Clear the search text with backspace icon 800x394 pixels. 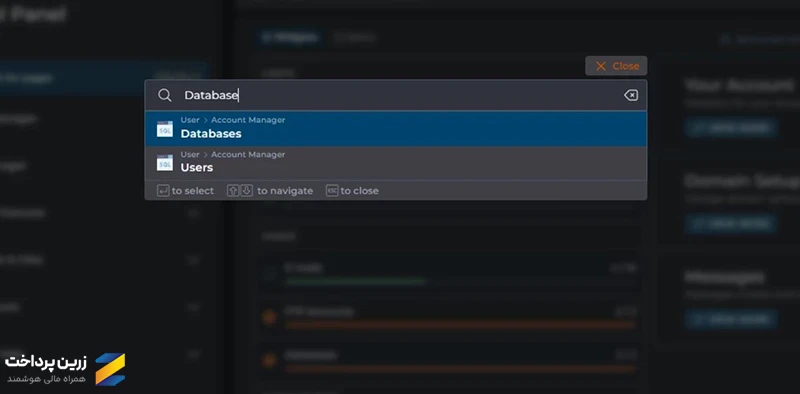(631, 95)
